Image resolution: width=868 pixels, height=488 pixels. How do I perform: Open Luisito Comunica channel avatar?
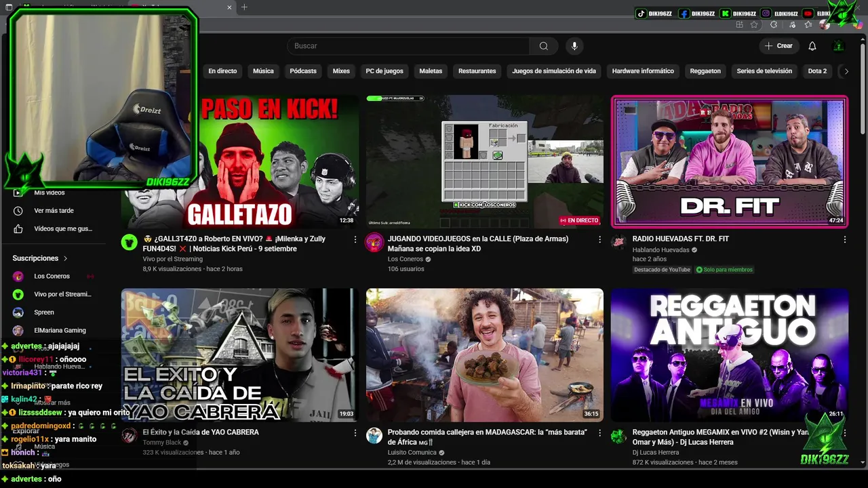pos(374,436)
